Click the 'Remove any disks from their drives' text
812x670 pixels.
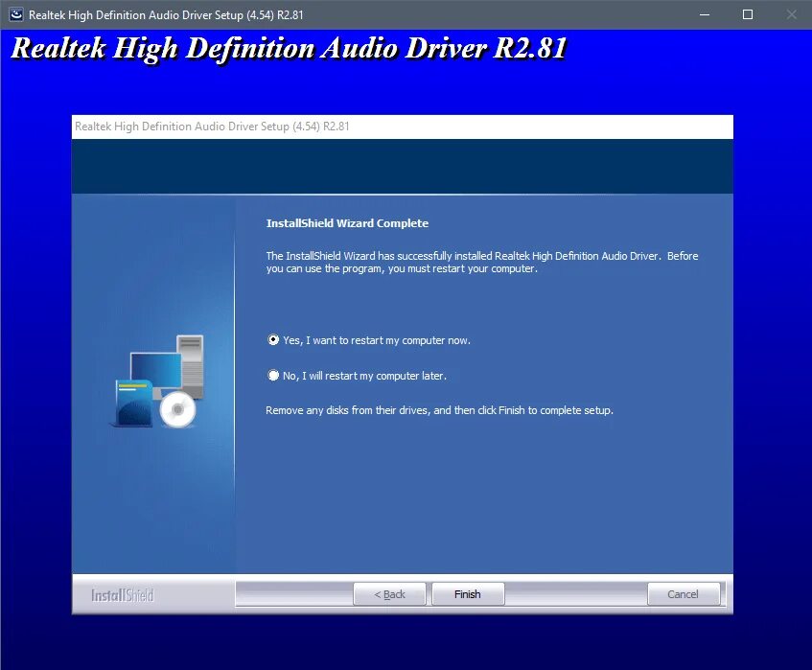pos(439,410)
